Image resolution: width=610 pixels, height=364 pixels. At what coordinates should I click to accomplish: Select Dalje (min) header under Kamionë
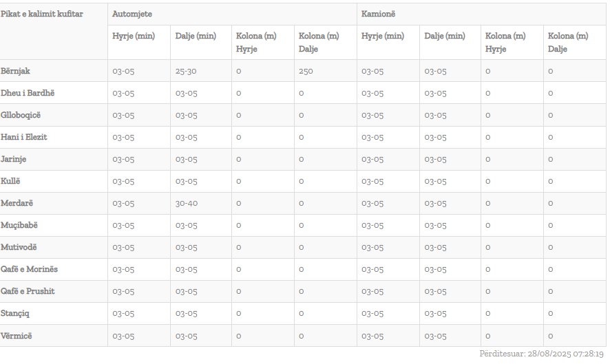445,36
